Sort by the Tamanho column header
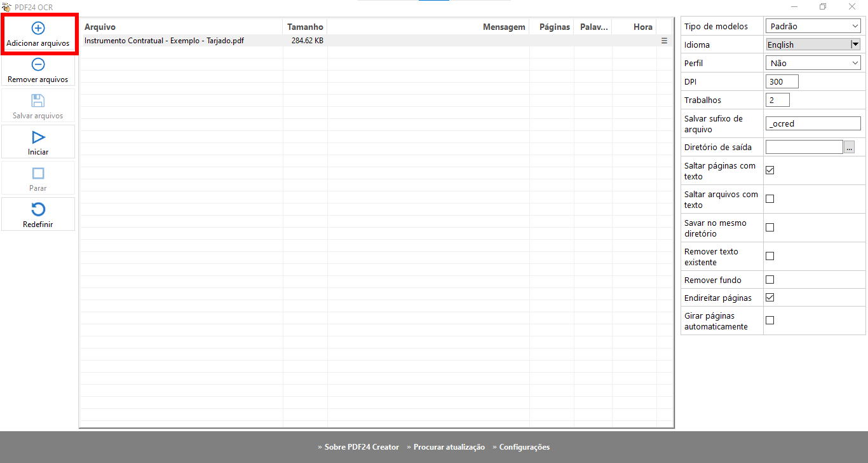 pos(305,27)
